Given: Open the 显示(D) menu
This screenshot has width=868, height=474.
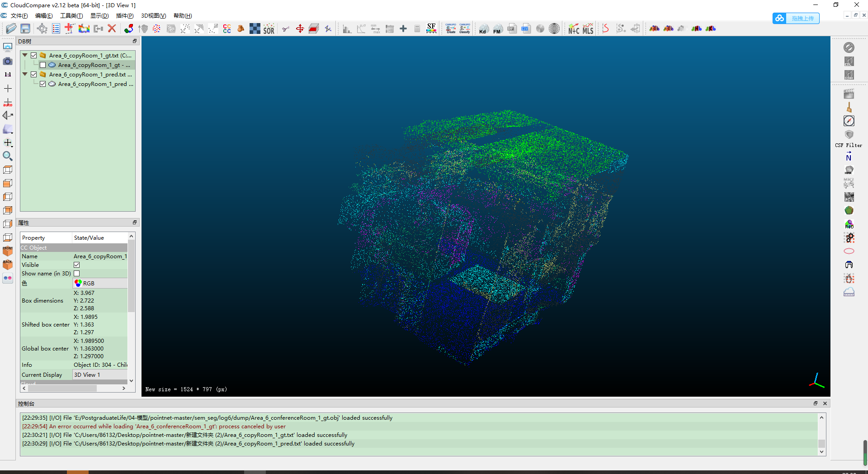Looking at the screenshot, I should [99, 16].
